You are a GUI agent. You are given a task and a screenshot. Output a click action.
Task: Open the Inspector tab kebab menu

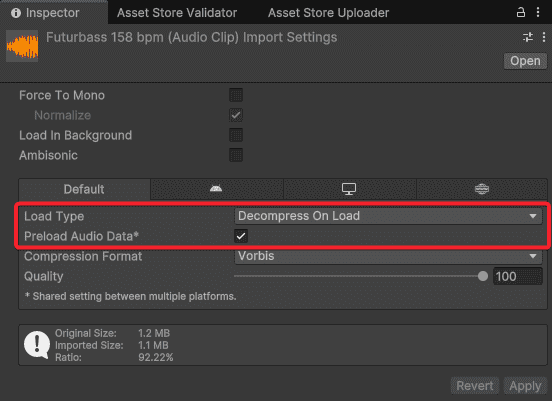coord(538,12)
